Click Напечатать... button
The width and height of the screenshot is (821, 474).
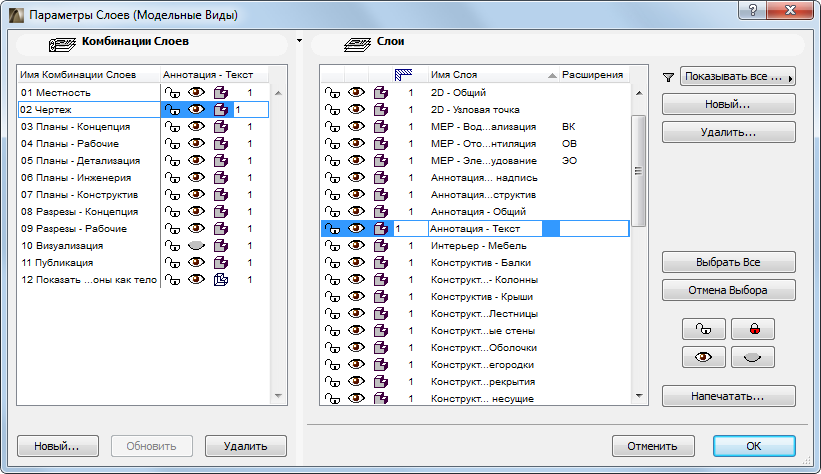(728, 396)
